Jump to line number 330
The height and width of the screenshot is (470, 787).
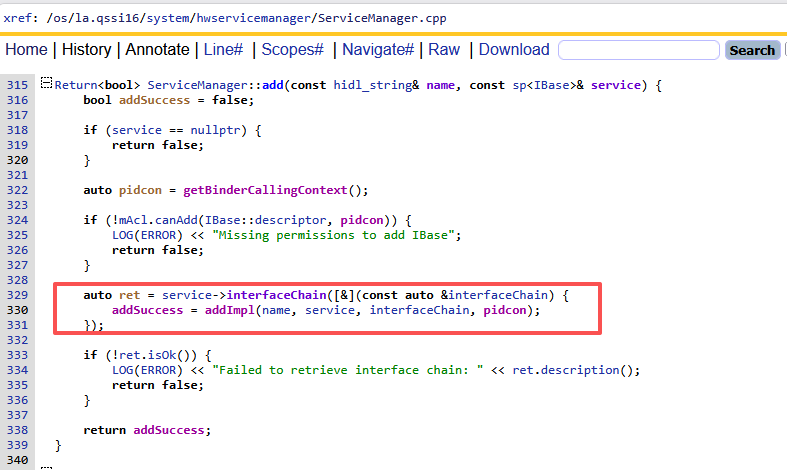tap(18, 310)
